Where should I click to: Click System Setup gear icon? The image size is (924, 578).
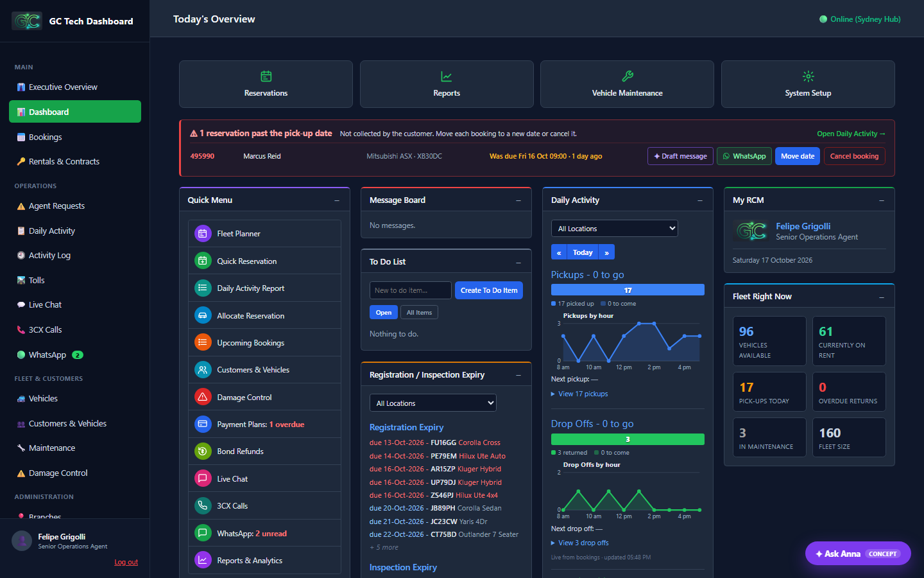[809, 76]
